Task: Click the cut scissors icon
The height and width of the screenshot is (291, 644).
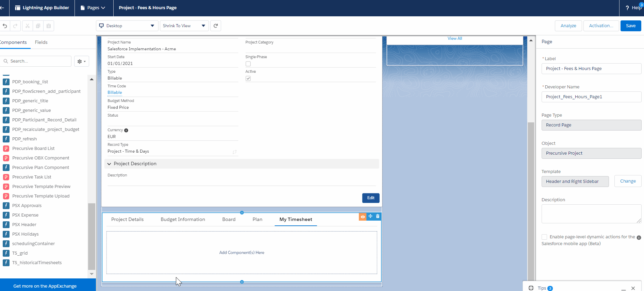Action: 28,26
